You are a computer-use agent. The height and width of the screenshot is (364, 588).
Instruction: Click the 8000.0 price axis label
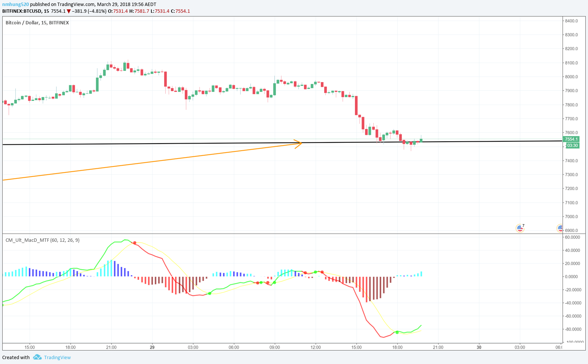pos(572,77)
